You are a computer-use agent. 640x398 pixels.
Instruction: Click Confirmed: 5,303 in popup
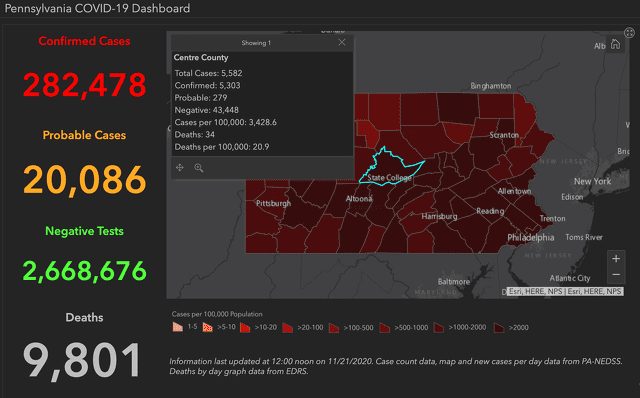(207, 85)
